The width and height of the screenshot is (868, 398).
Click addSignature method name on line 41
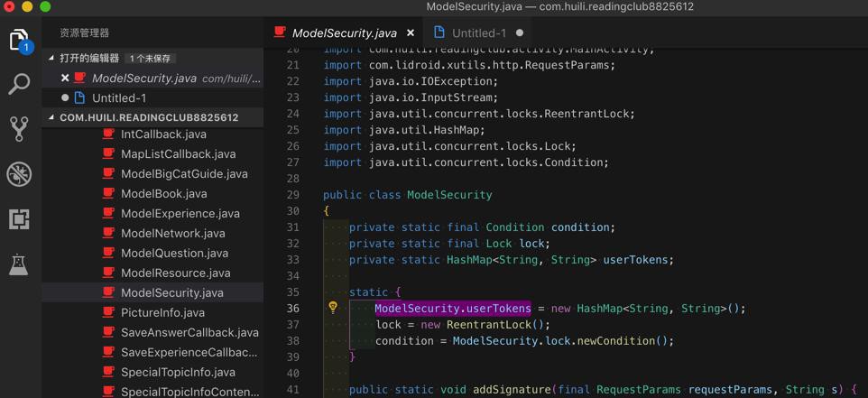(x=514, y=390)
